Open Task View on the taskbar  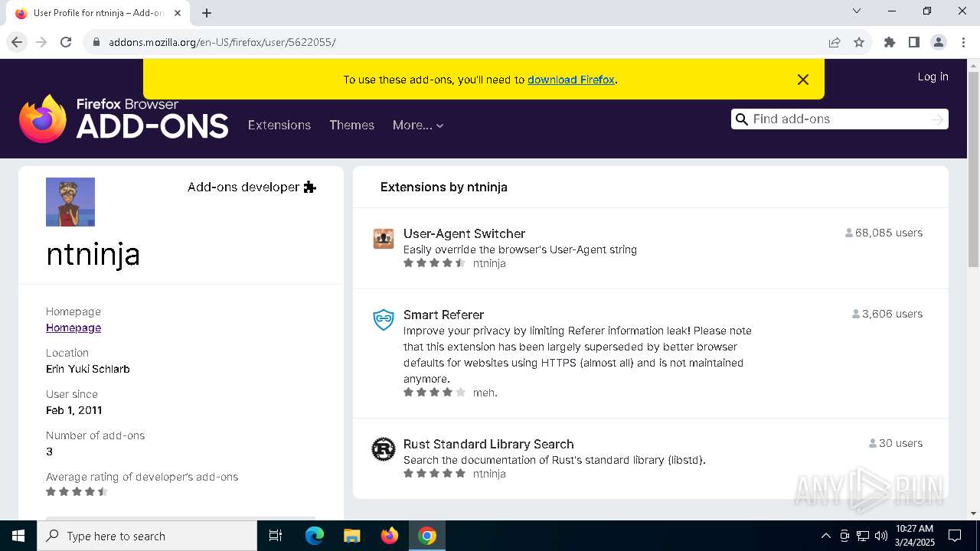276,536
